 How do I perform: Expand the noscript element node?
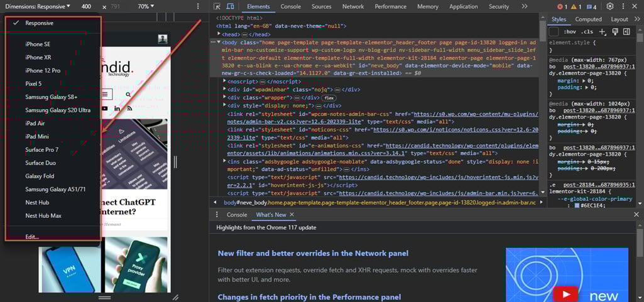(225, 82)
